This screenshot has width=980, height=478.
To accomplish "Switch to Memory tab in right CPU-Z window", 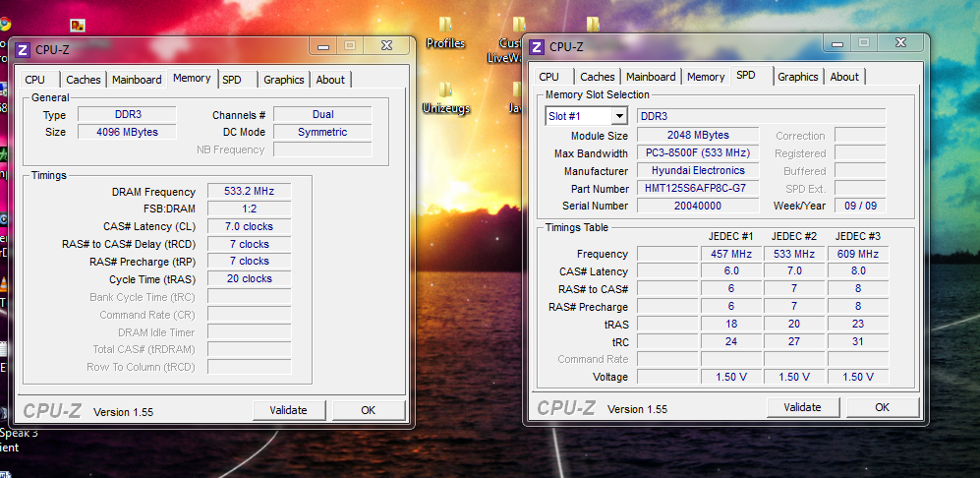I will tap(707, 77).
